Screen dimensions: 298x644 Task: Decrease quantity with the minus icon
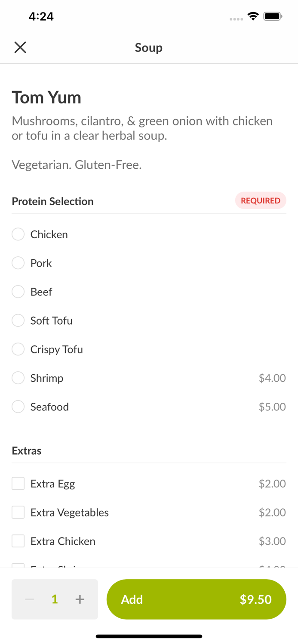coord(29,599)
